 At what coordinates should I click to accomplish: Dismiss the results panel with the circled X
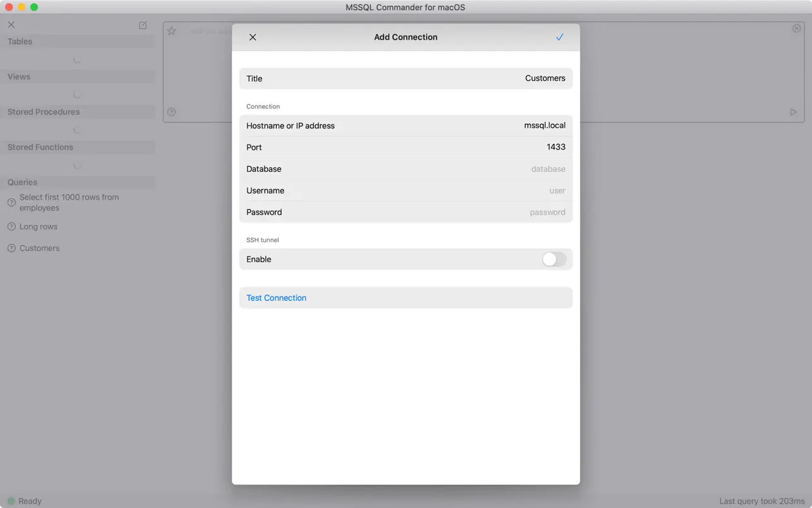(x=796, y=28)
